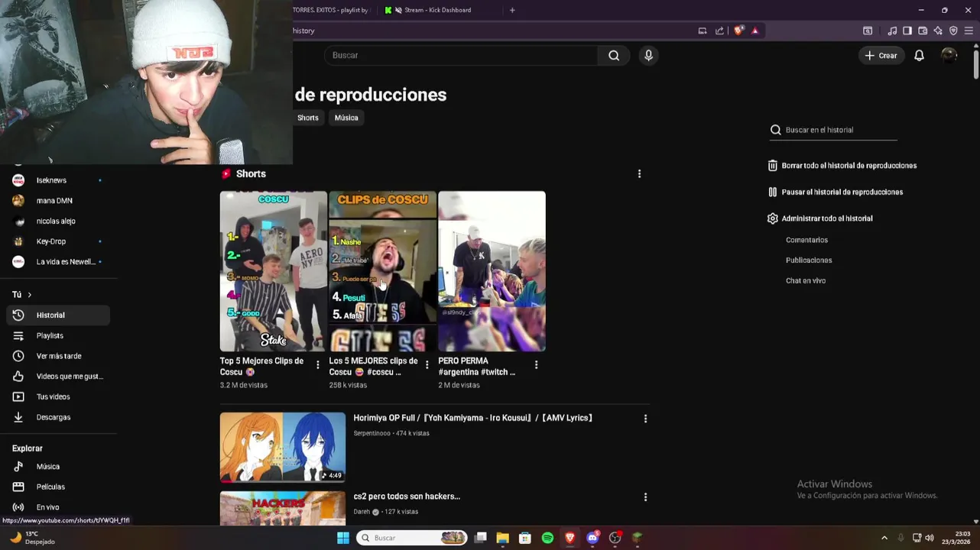Play the Horimiya OP Full video thumbnail
This screenshot has height=550, width=980.
283,448
